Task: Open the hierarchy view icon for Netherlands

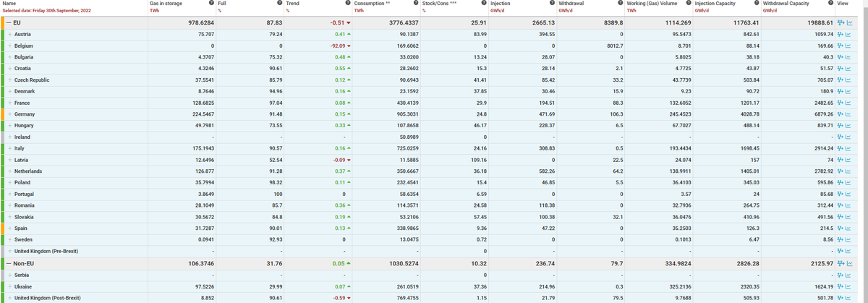Action: 840,171
